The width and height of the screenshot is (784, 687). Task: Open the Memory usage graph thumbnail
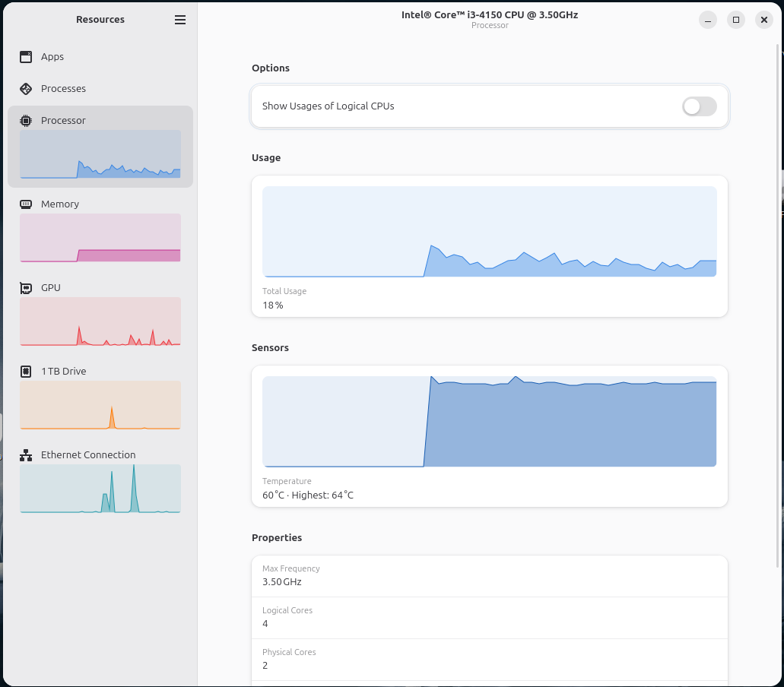coord(100,238)
